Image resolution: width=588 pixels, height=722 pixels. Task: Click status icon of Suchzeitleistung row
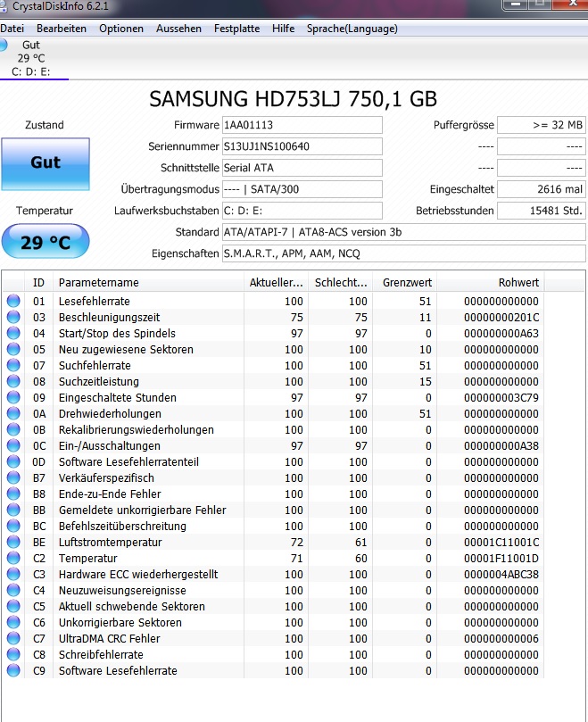[x=13, y=382]
